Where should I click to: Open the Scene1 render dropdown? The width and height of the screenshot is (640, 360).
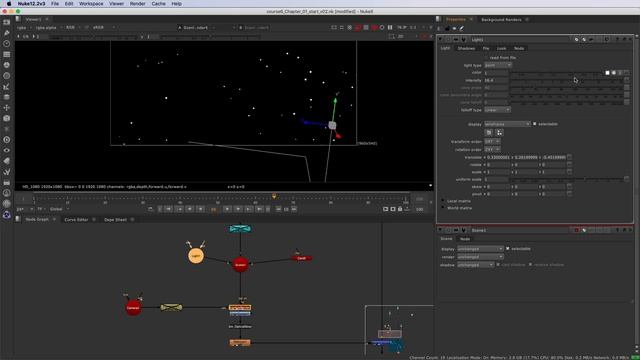[480, 257]
